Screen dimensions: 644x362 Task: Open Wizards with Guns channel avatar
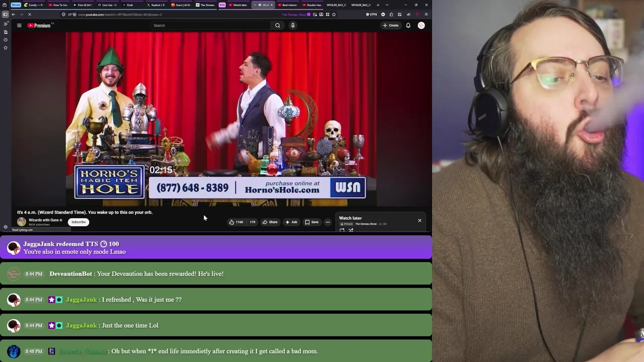pyautogui.click(x=21, y=222)
